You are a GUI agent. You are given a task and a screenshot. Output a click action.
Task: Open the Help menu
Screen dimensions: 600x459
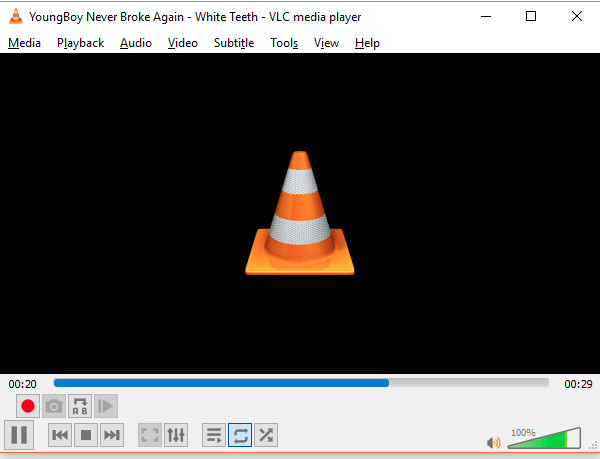pyautogui.click(x=367, y=43)
